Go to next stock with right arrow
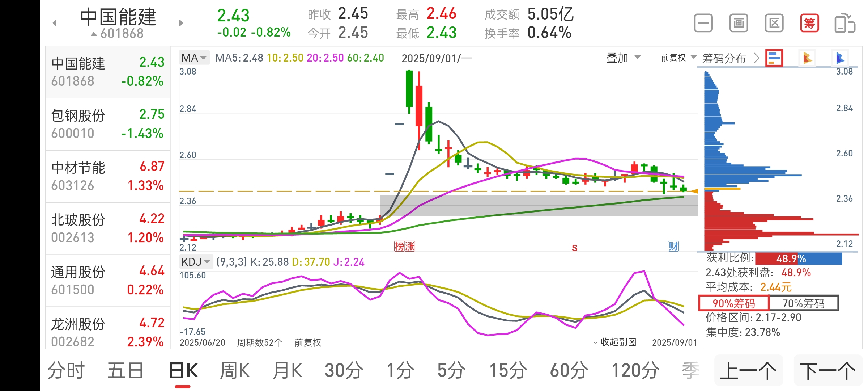This screenshot has height=391, width=868. click(x=181, y=23)
